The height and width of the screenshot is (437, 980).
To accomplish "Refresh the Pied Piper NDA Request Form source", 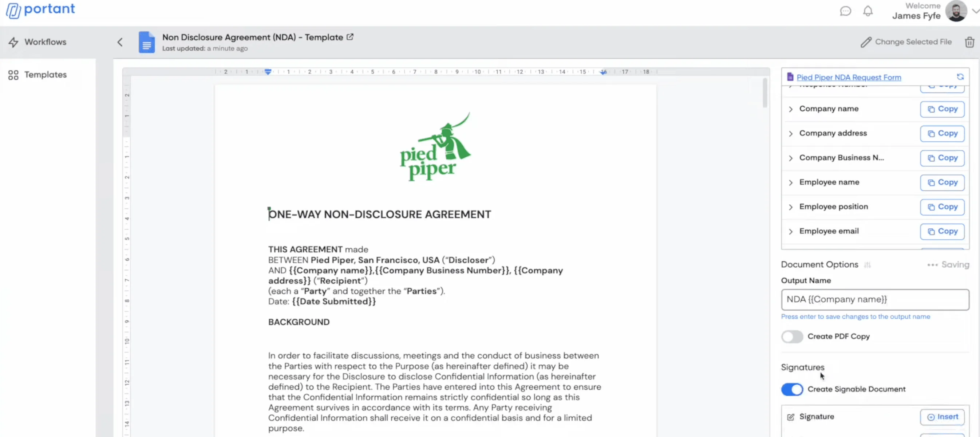I will [x=960, y=77].
